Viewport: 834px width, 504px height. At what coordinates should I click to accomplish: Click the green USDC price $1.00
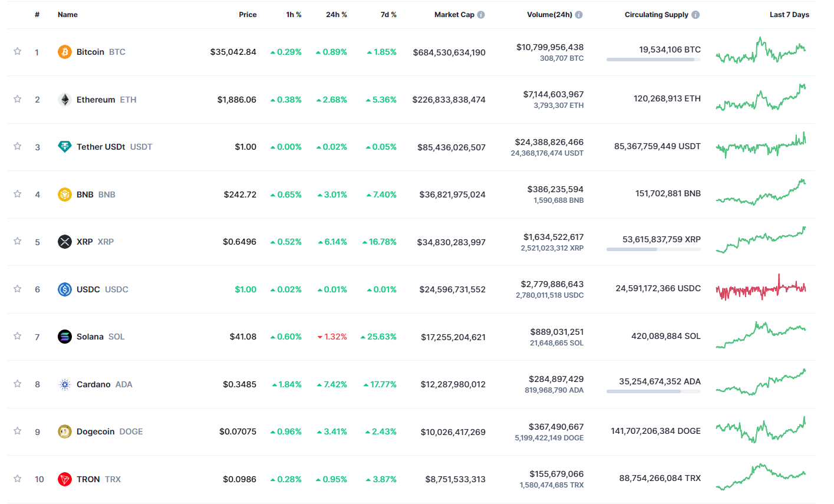pos(246,289)
